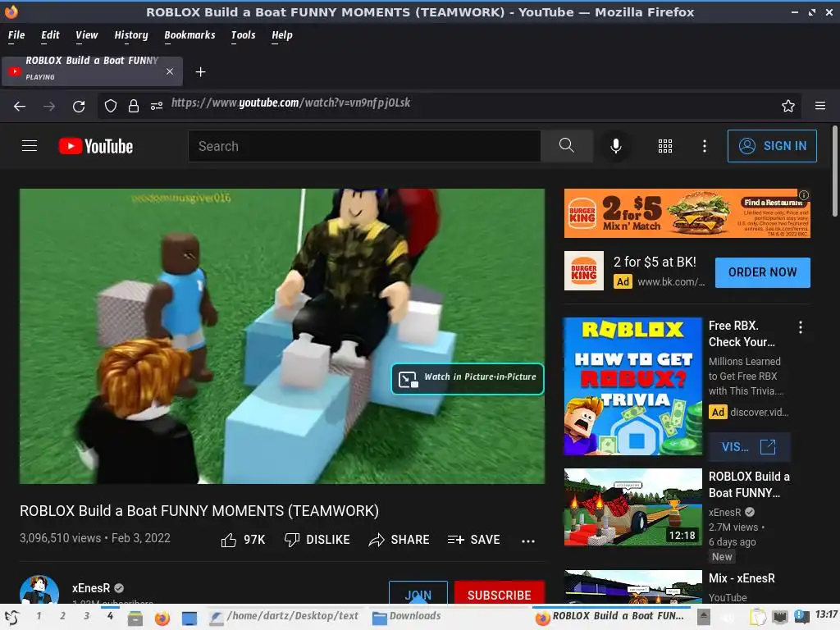Open tracking protection shield icon

111,106
